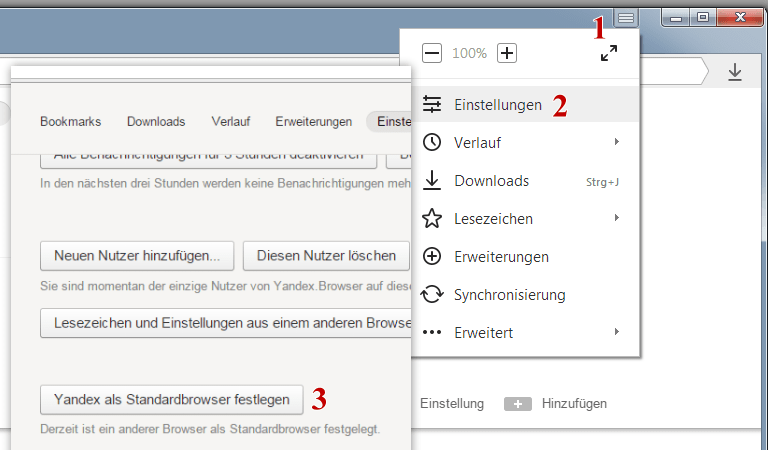Select the highlighted Einstellungen tab

pos(389,121)
